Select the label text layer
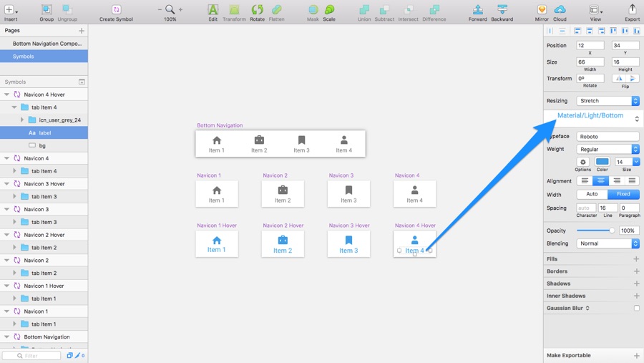This screenshot has width=644, height=363. (44, 132)
